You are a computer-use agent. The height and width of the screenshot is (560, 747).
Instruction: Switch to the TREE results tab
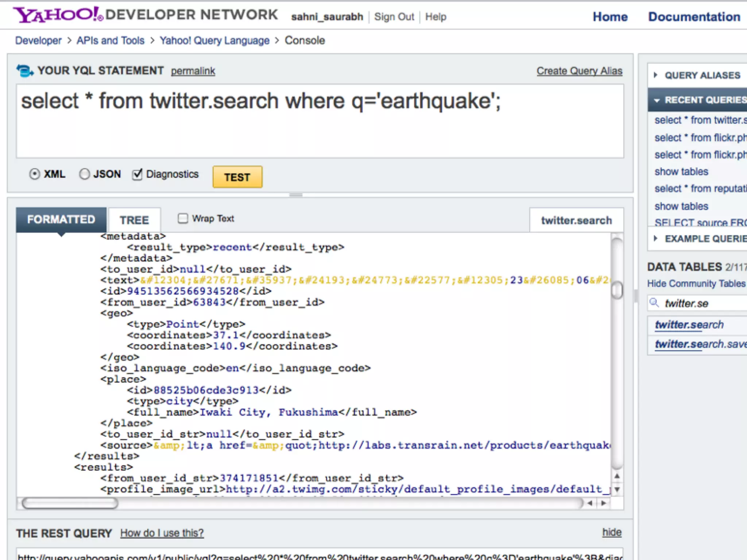134,220
